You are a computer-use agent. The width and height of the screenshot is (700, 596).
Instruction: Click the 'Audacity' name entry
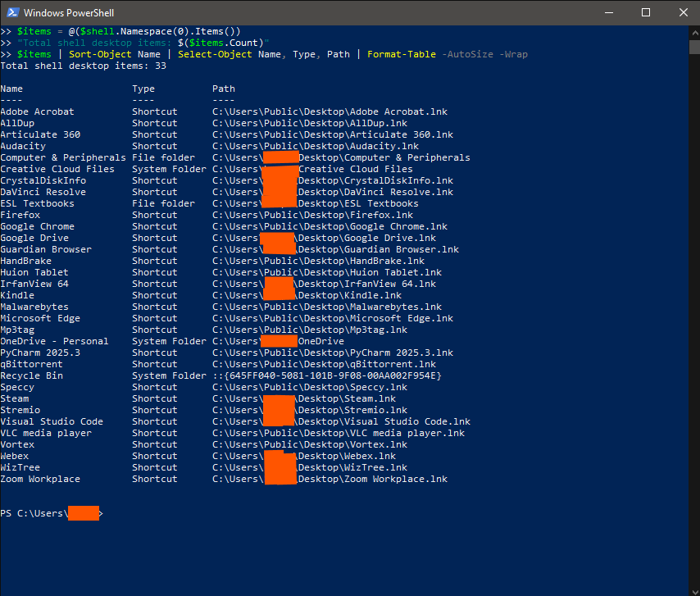(x=23, y=147)
